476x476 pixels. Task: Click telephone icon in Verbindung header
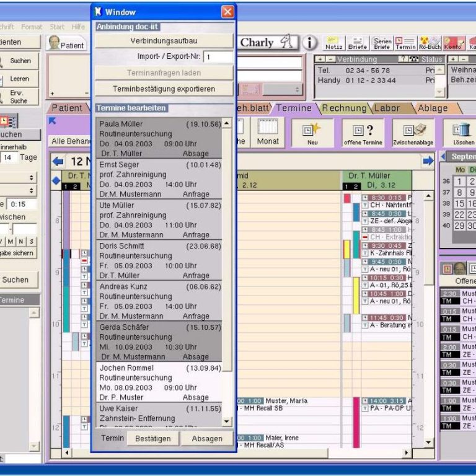414,59
